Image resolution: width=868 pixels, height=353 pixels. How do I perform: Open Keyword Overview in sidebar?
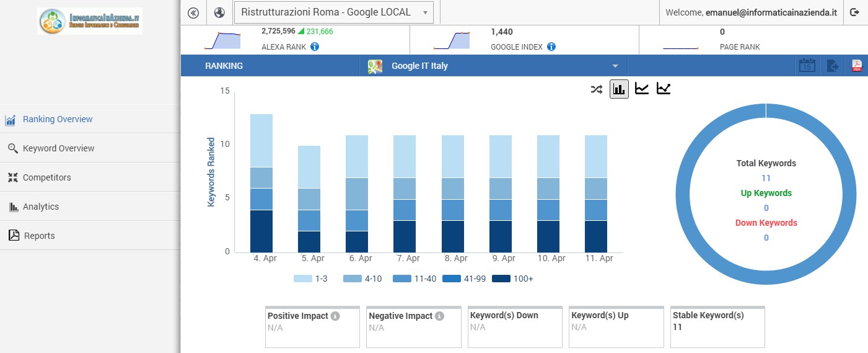click(90, 148)
